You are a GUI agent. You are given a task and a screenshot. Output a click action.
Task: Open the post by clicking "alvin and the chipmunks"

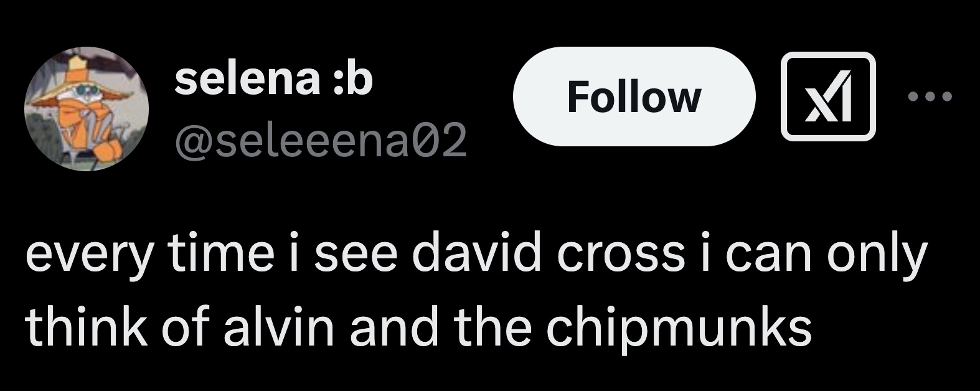pos(517,326)
